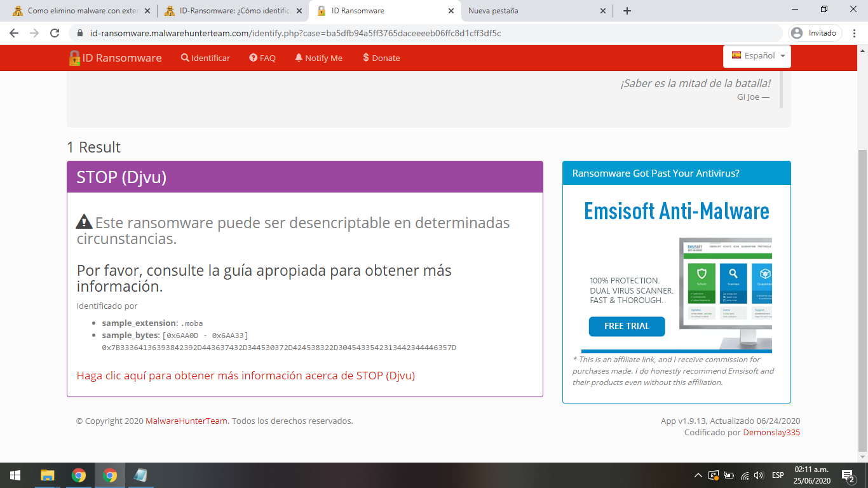Open the MalwareHunterTeam footer link
The width and height of the screenshot is (868, 488).
tap(186, 421)
